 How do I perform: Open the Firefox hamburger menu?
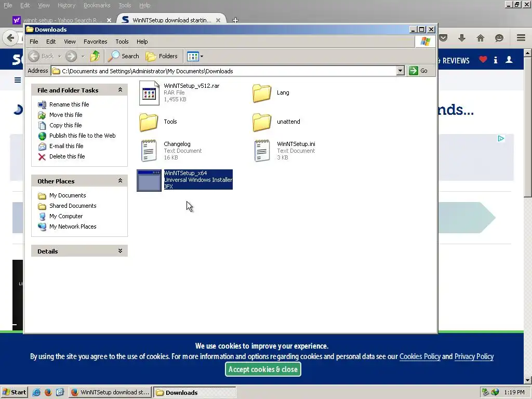coord(521,37)
